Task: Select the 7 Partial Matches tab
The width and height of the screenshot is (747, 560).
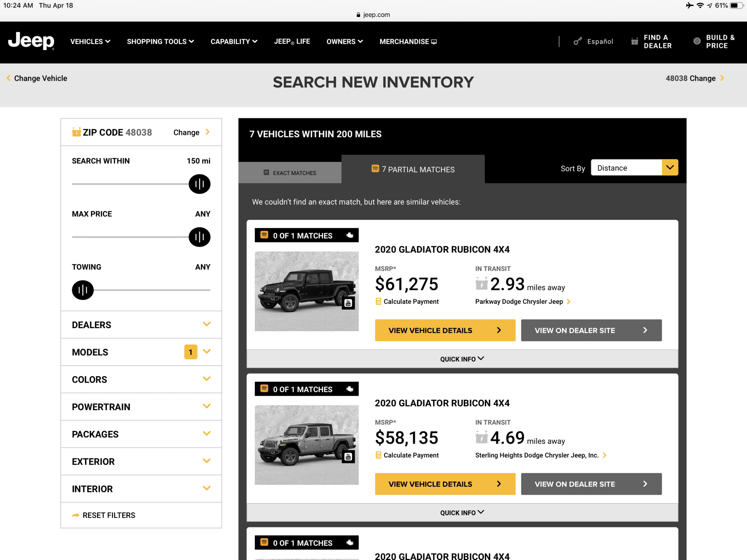Action: click(x=413, y=169)
